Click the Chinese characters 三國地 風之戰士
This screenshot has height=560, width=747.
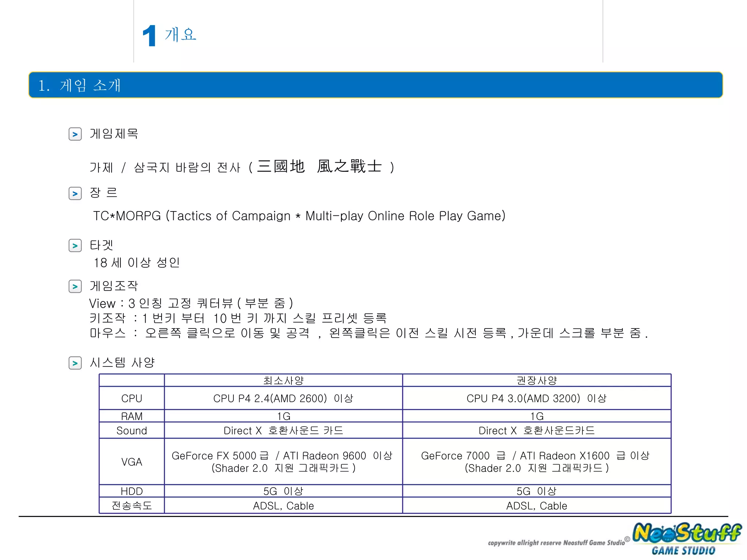(x=320, y=166)
